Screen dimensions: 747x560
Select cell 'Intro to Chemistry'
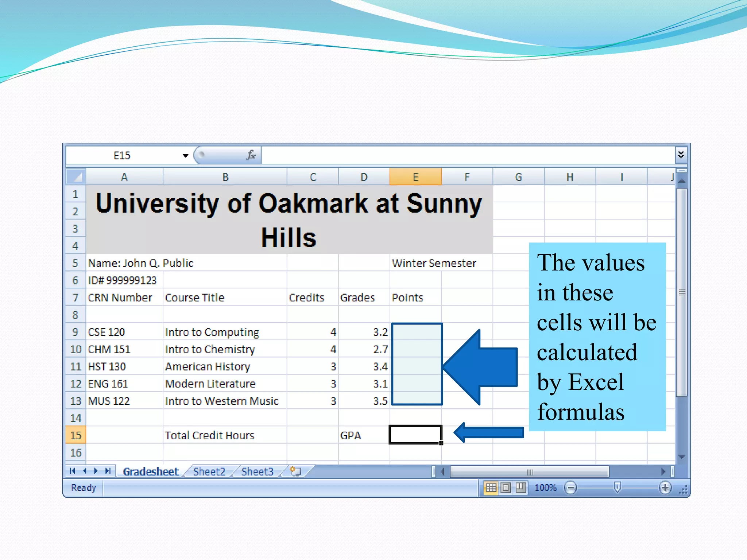225,349
